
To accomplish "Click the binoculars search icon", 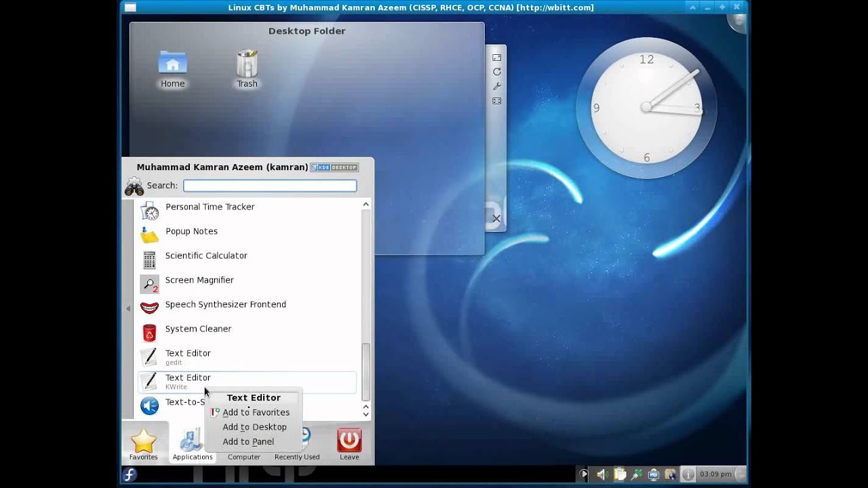I will (x=134, y=186).
